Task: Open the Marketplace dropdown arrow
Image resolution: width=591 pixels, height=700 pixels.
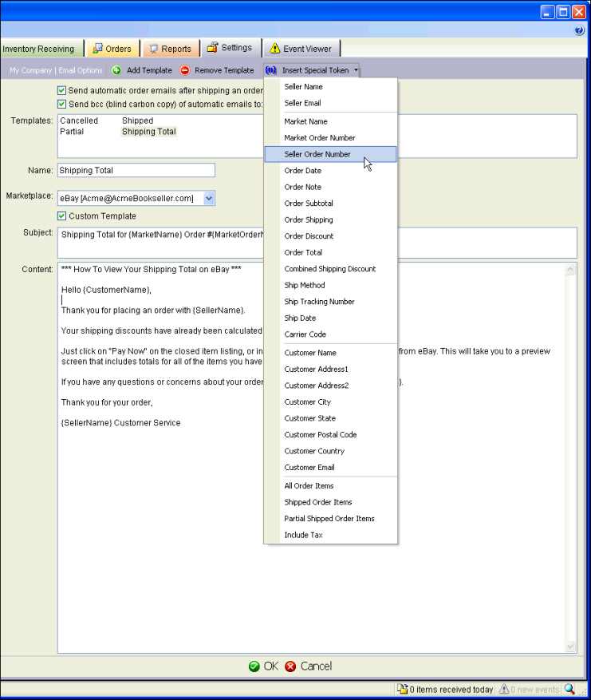Action: 209,198
